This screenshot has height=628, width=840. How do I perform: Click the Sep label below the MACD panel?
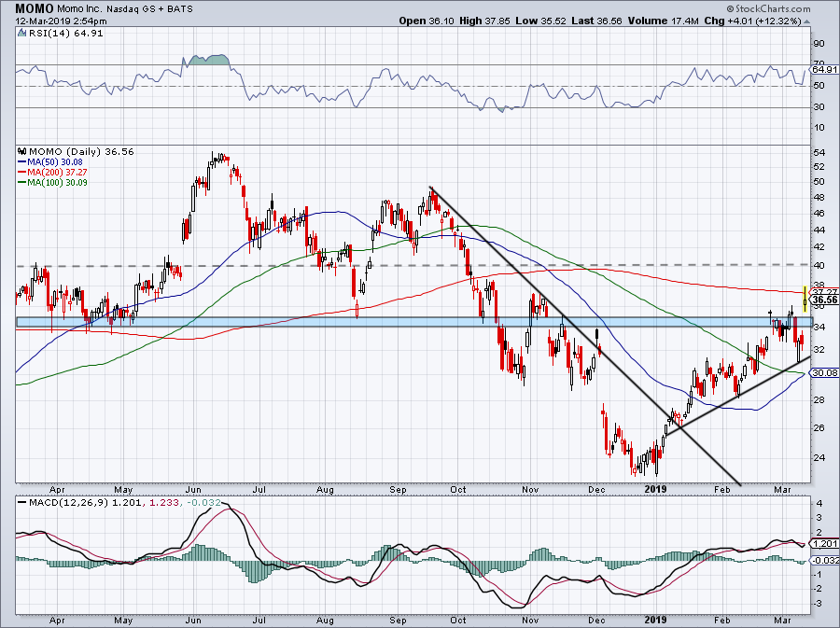click(x=398, y=621)
